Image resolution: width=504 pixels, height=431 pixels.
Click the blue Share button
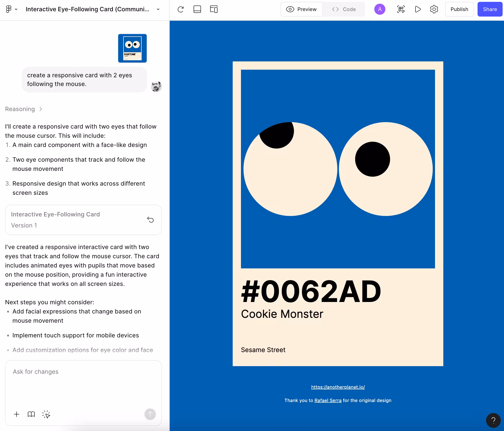(x=490, y=9)
